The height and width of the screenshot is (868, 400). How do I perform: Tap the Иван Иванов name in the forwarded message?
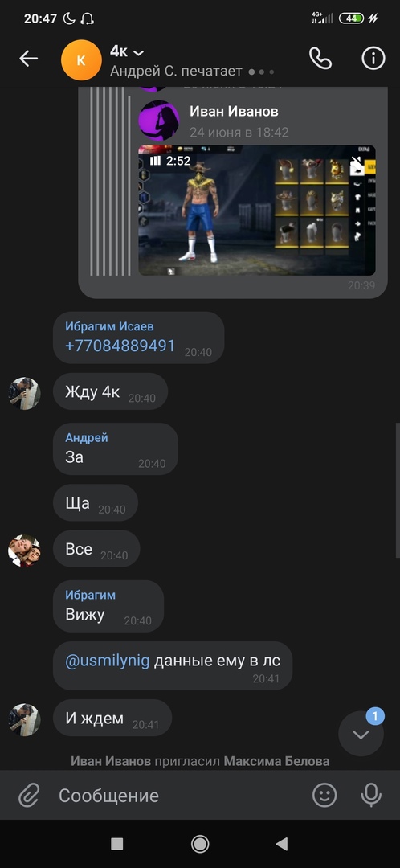point(234,111)
